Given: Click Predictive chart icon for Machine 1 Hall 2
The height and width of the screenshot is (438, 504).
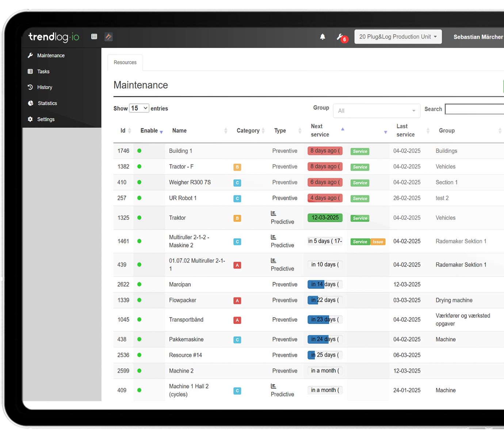Looking at the screenshot, I should (x=274, y=386).
